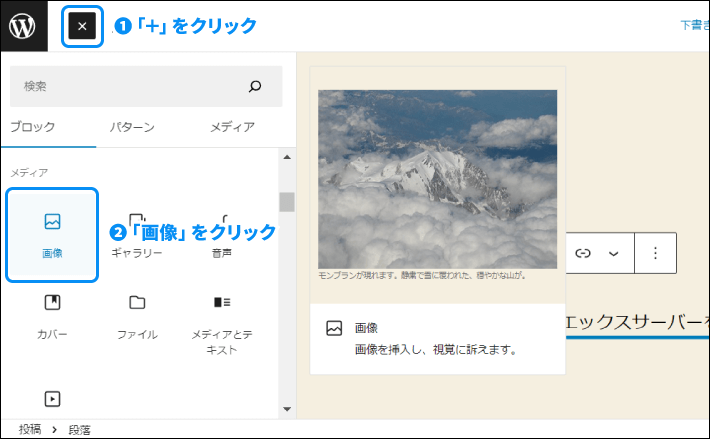Click the link icon in block toolbar
Screen dimensions: 710x439
(583, 253)
